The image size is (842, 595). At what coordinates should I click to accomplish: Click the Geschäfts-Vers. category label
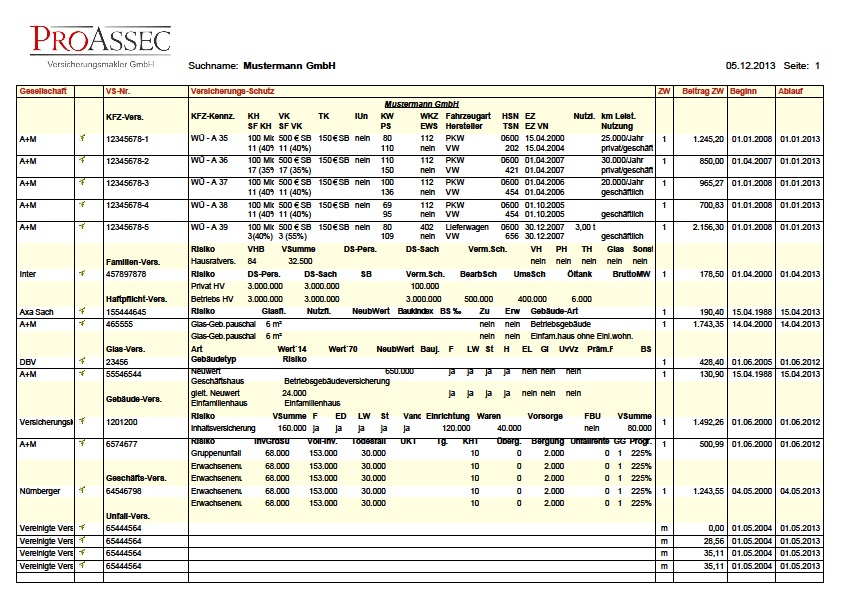click(136, 478)
